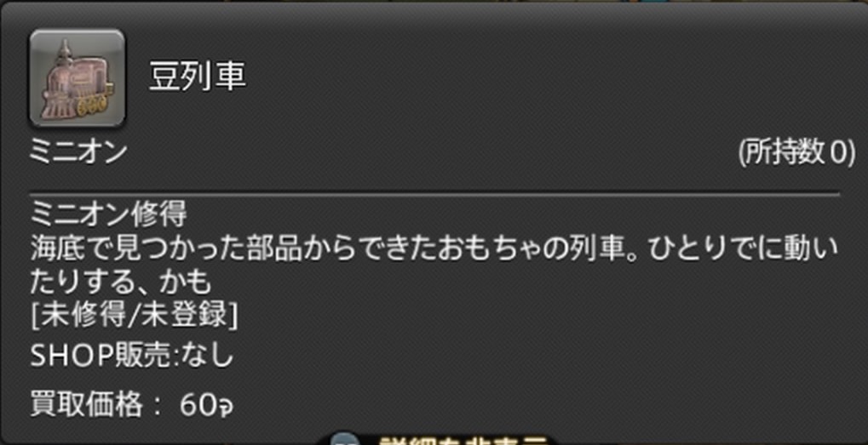Image resolution: width=868 pixels, height=445 pixels.
Task: Click the 所持数 0 owned count
Action: tap(796, 152)
